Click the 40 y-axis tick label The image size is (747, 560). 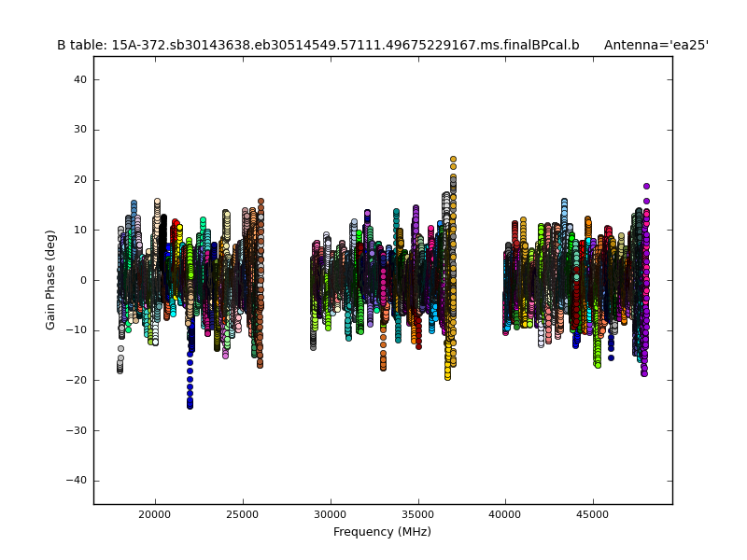80,80
